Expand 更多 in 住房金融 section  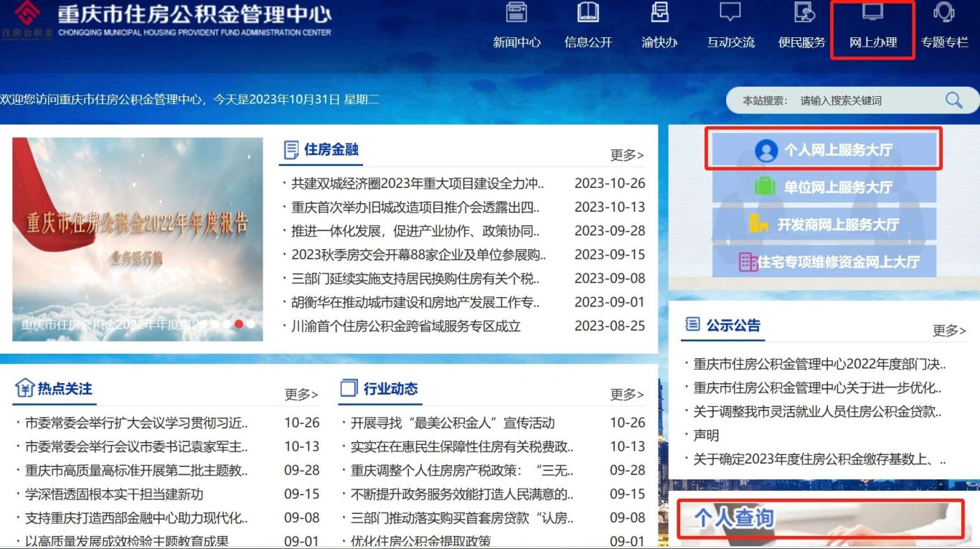coord(627,155)
